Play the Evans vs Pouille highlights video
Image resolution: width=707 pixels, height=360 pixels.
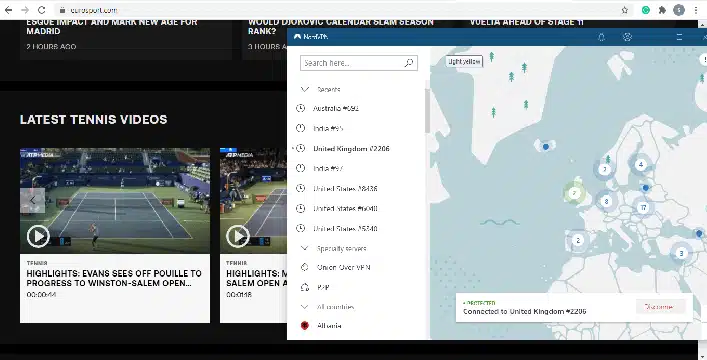click(x=38, y=236)
